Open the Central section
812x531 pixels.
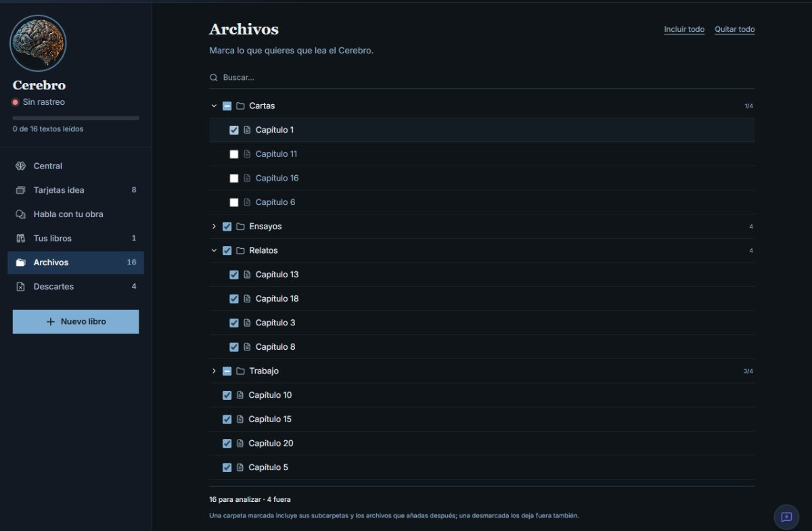point(76,166)
